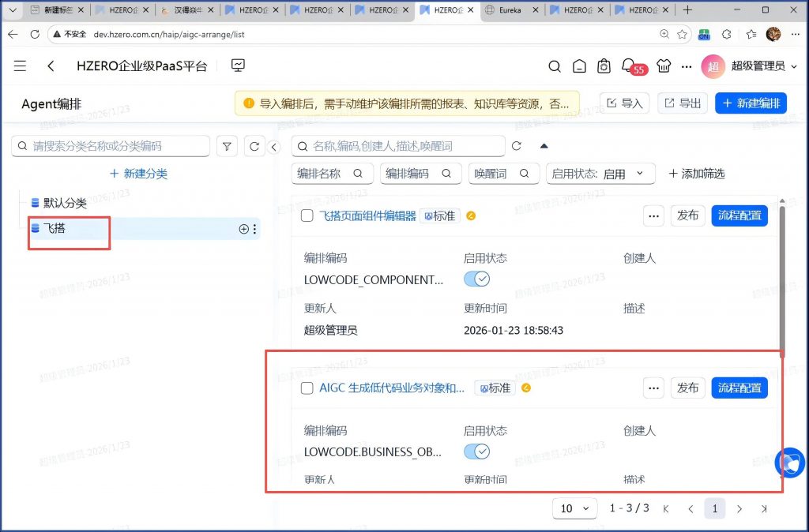Click the filter funnel icon beside category search
The image size is (809, 532).
(228, 146)
